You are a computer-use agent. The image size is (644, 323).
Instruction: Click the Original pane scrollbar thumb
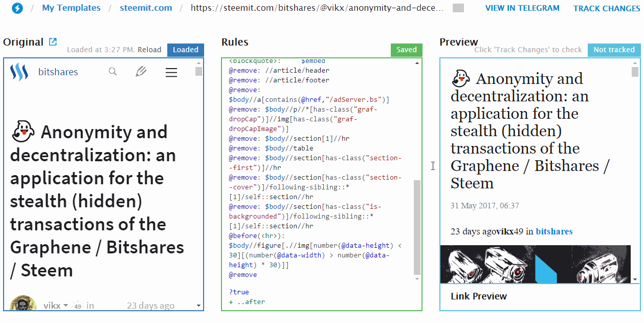point(198,71)
